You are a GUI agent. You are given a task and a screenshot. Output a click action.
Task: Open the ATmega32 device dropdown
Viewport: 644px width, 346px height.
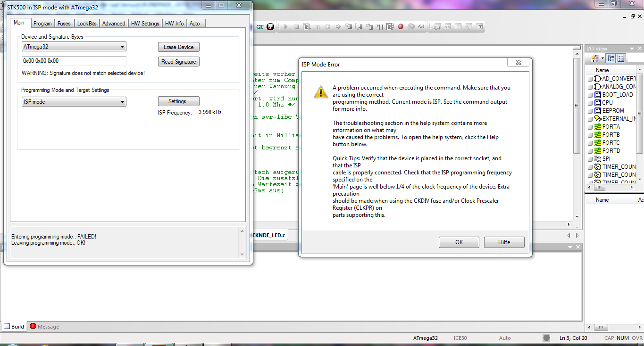click(x=123, y=47)
